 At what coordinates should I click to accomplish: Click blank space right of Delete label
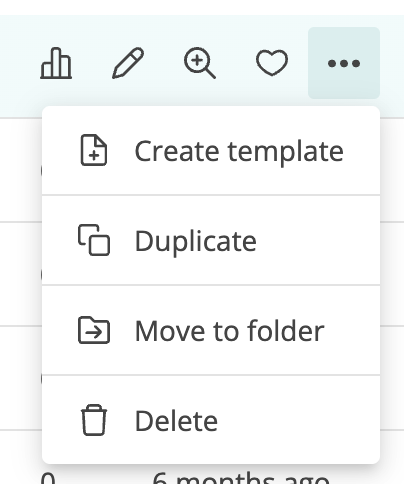click(x=297, y=420)
